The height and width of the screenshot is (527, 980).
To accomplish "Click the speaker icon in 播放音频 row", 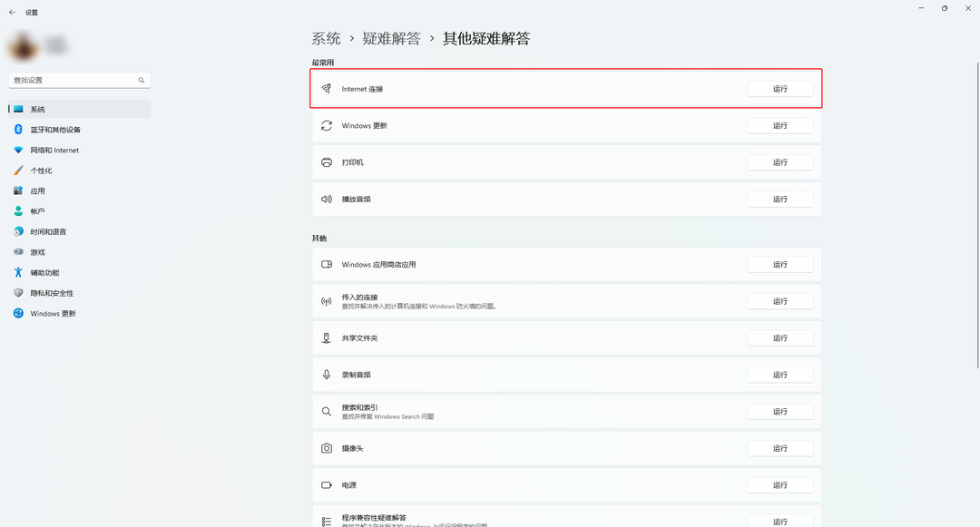I will coord(327,200).
